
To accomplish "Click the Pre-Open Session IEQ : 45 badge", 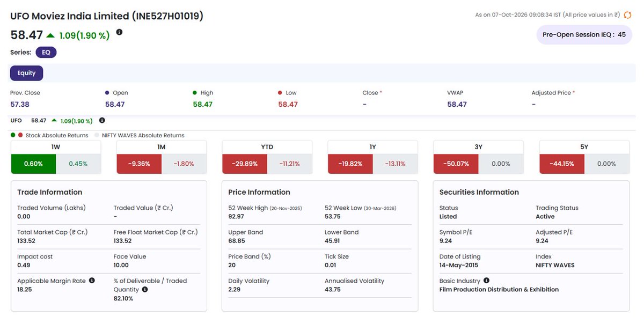I will 584,34.
